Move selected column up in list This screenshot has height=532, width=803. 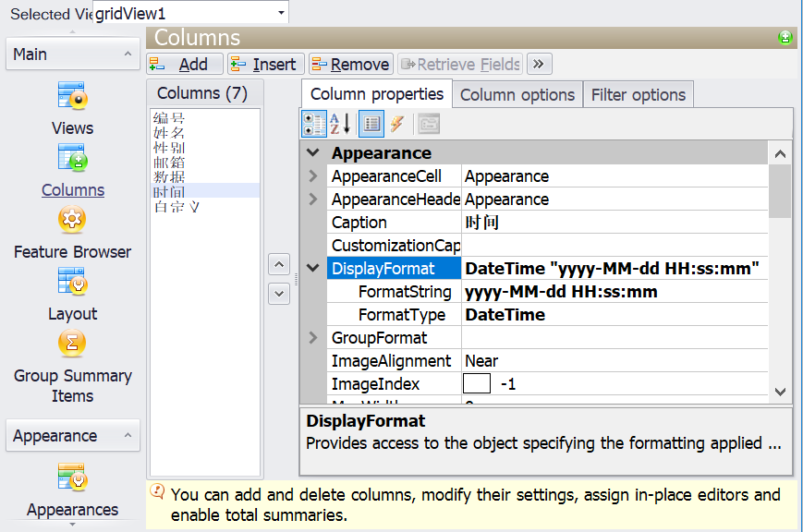[279, 265]
